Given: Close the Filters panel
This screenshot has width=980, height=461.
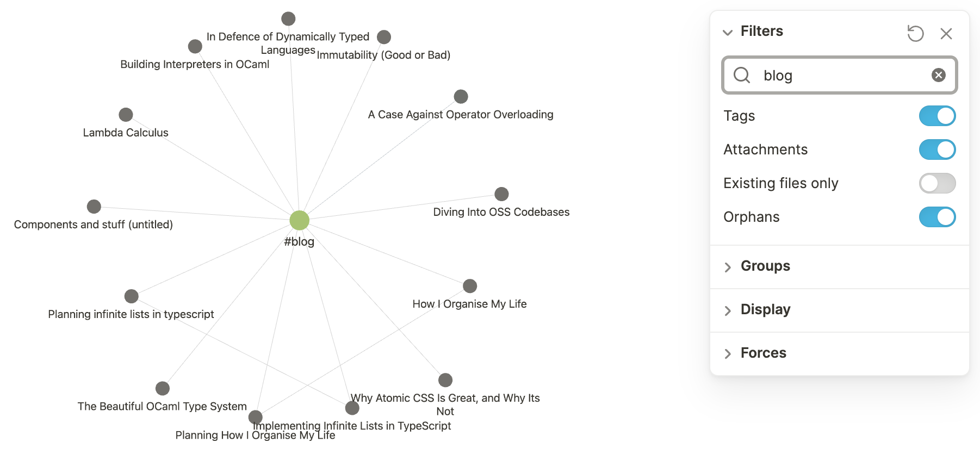Looking at the screenshot, I should pos(946,34).
